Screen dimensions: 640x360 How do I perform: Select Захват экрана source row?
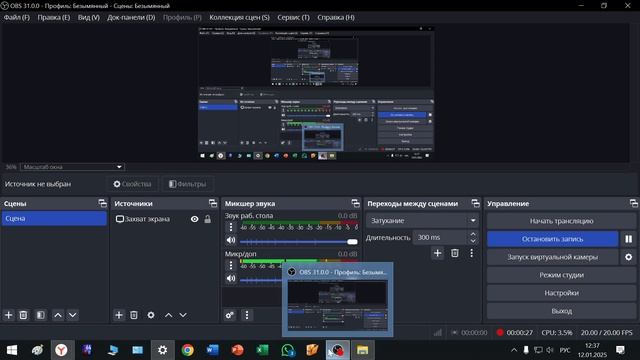pyautogui.click(x=164, y=219)
